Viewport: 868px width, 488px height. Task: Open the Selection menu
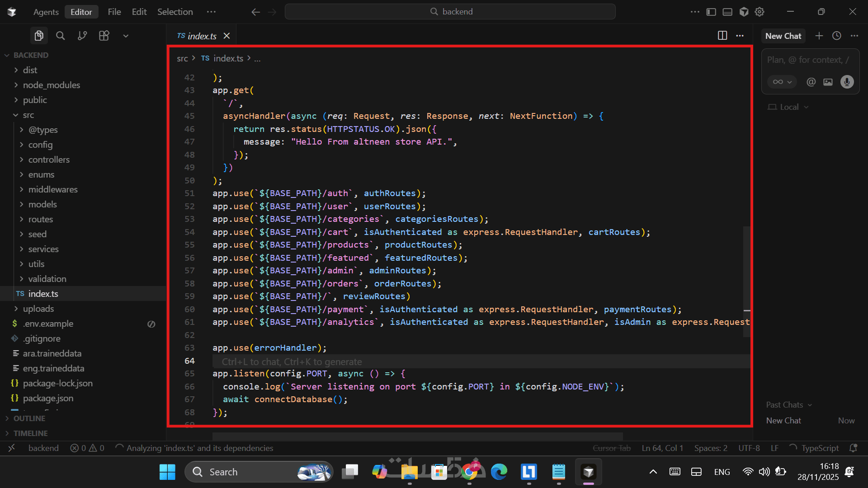click(x=175, y=12)
